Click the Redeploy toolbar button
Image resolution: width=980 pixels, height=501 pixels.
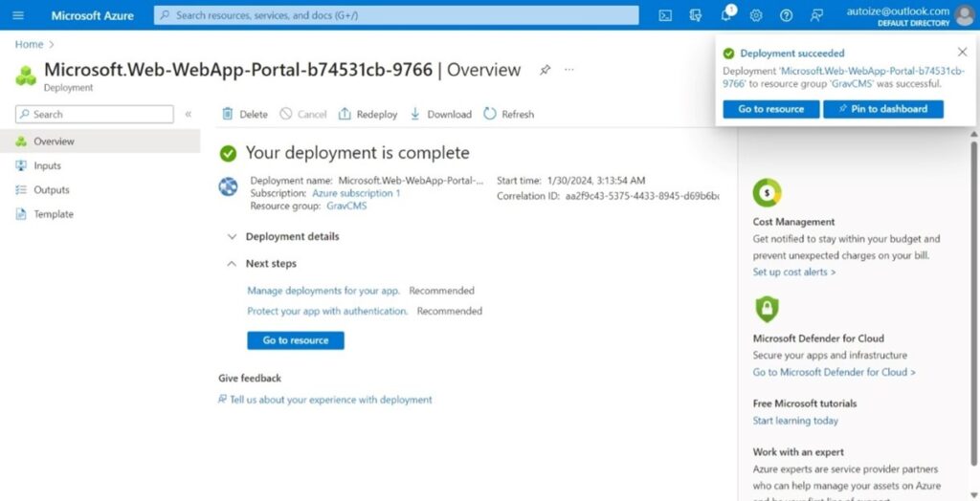(x=367, y=115)
